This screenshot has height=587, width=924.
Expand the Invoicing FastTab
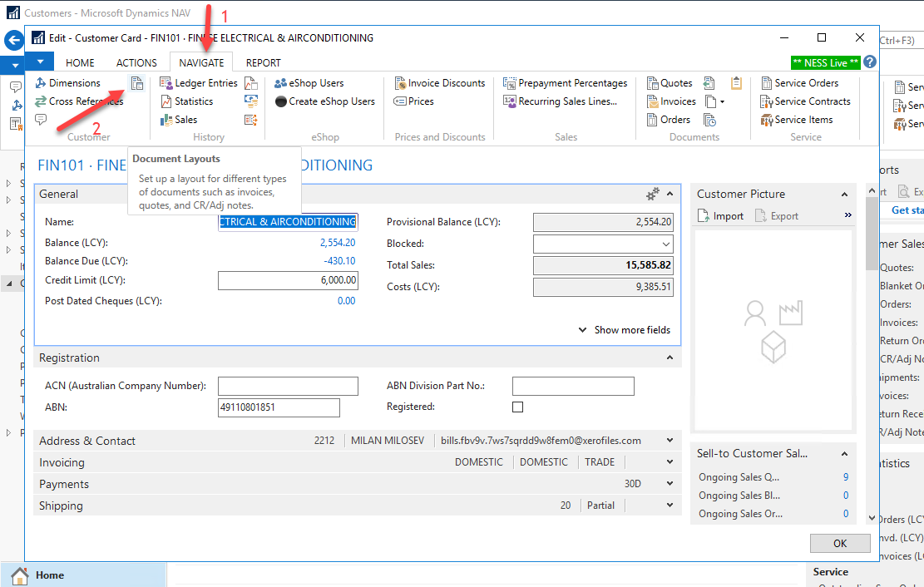[x=670, y=462]
